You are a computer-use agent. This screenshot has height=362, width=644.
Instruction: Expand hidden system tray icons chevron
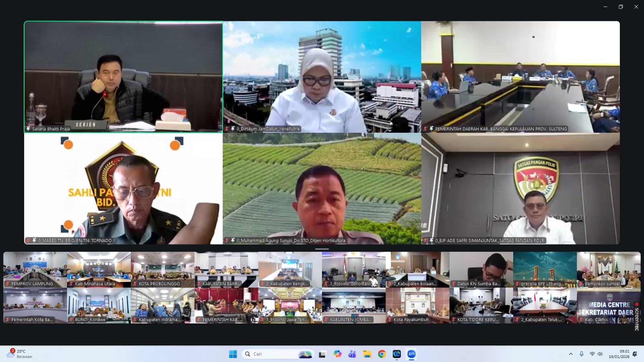click(x=570, y=354)
